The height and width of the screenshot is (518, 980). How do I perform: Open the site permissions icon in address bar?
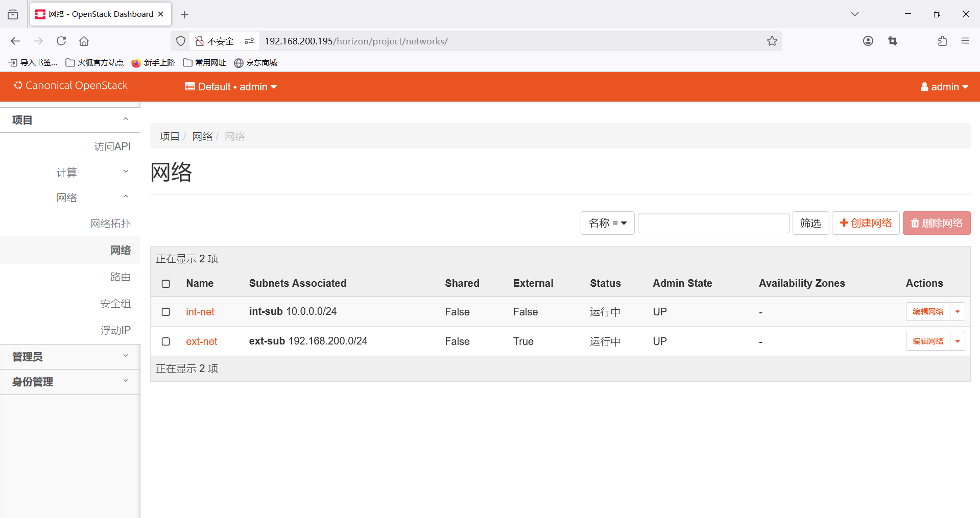pyautogui.click(x=249, y=41)
